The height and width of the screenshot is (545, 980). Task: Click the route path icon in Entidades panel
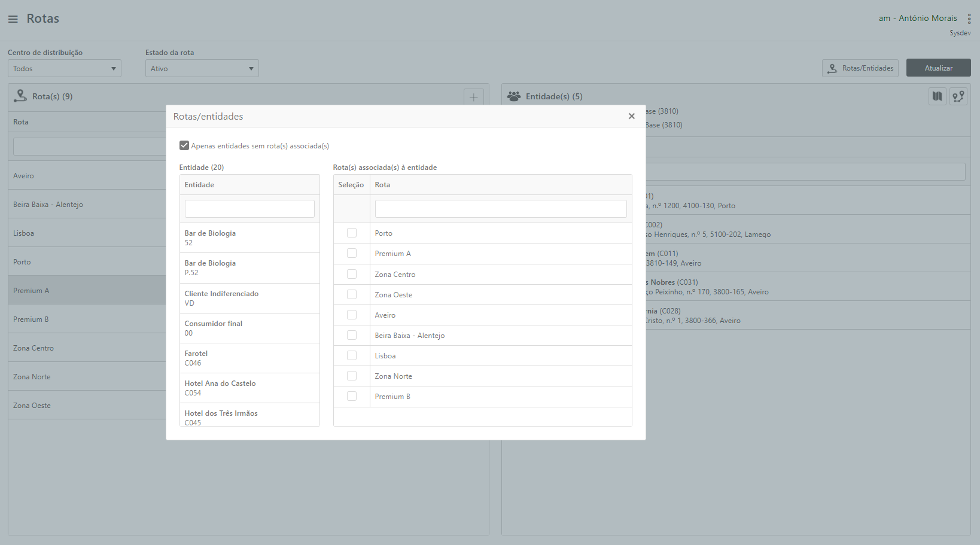click(x=958, y=96)
